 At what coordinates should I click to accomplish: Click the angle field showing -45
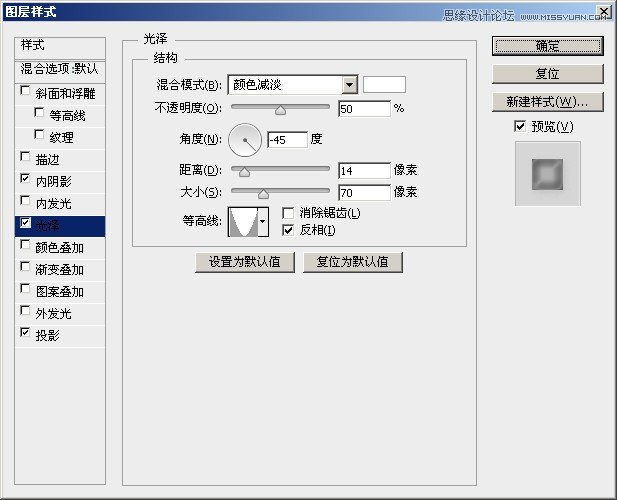[287, 140]
